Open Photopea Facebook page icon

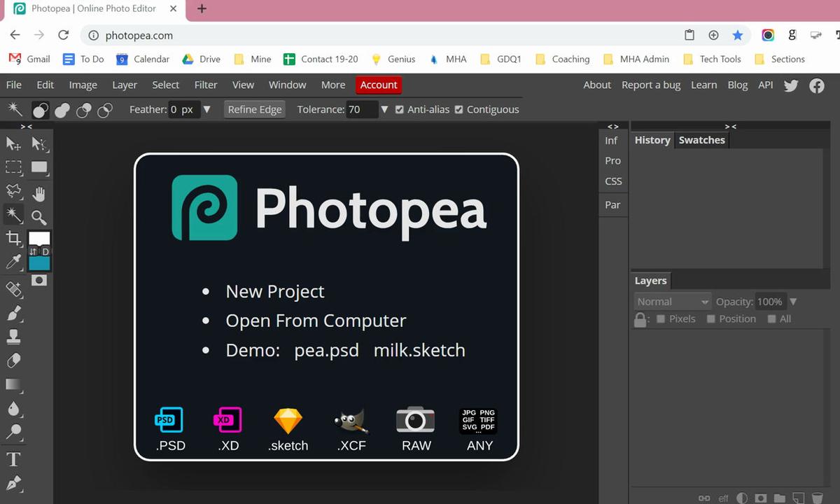[x=817, y=85]
